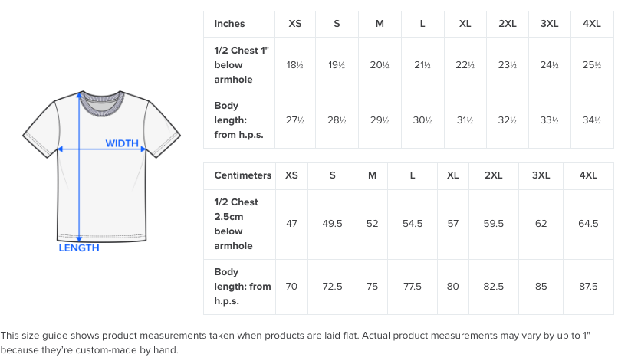The width and height of the screenshot is (618, 364).
Task: Click the t-shirt size diagram image
Action: (101, 171)
